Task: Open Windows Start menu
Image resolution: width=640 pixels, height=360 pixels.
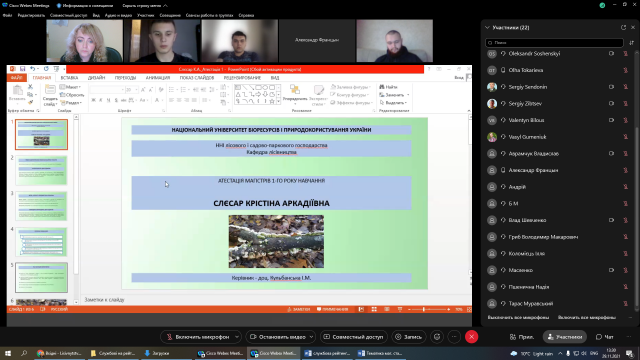Action: (7, 353)
